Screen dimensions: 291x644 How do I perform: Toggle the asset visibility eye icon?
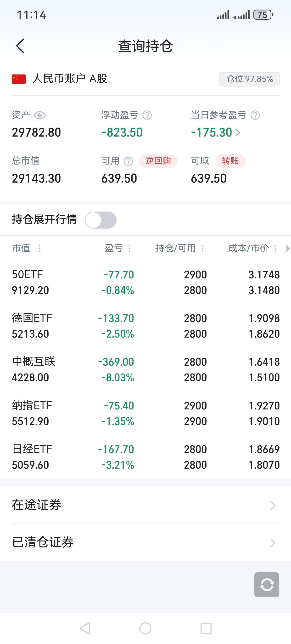tap(40, 115)
